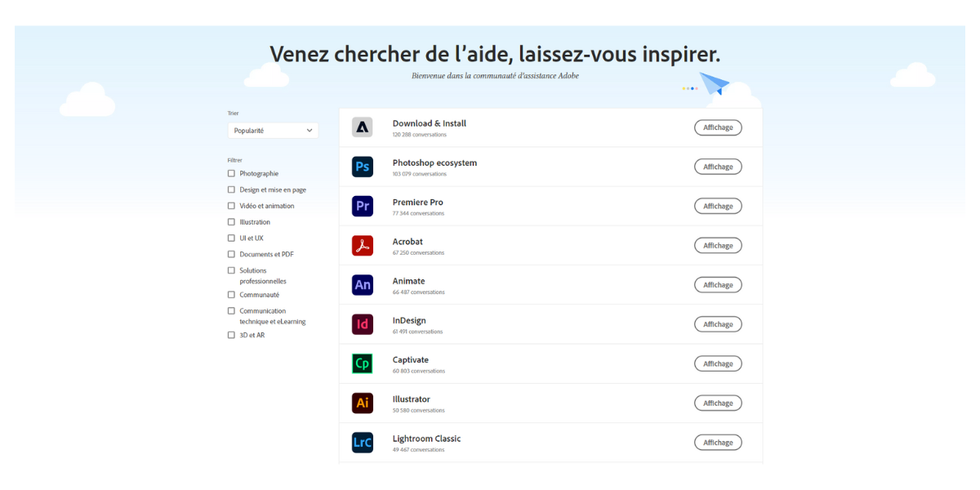The height and width of the screenshot is (490, 980).
Task: Open the Lightroom Classic title link
Action: click(426, 439)
